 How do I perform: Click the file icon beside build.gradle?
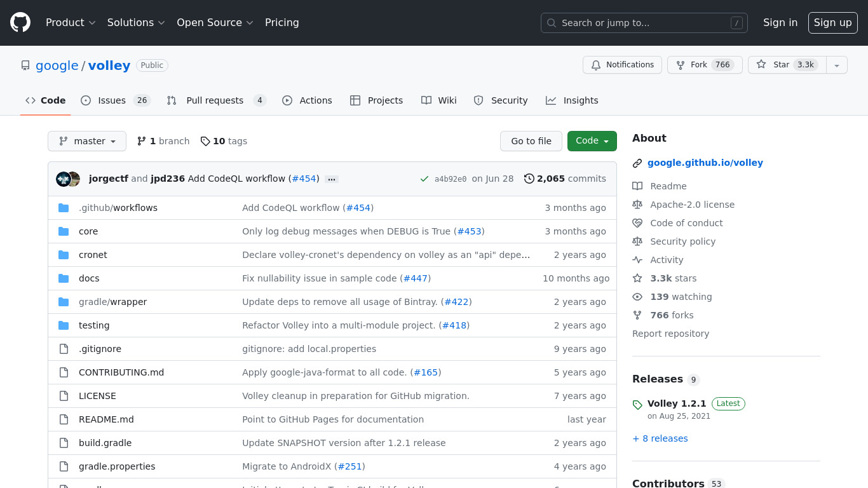tap(64, 443)
